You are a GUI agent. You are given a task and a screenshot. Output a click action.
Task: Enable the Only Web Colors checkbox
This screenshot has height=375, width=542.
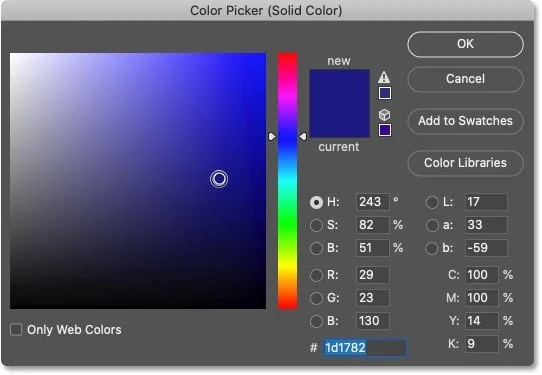16,329
